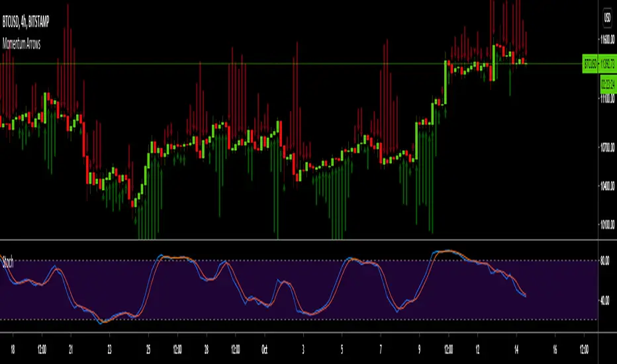Click the 02:23:24 bar countdown label
The height and width of the screenshot is (364, 617).
608,84
